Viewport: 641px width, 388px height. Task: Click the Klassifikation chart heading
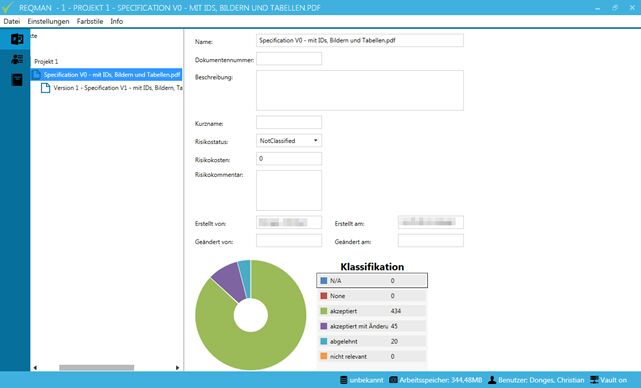click(372, 267)
